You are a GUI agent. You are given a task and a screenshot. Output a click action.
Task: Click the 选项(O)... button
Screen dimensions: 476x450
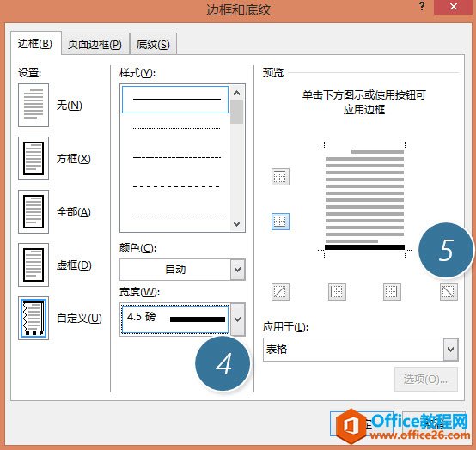pyautogui.click(x=426, y=379)
